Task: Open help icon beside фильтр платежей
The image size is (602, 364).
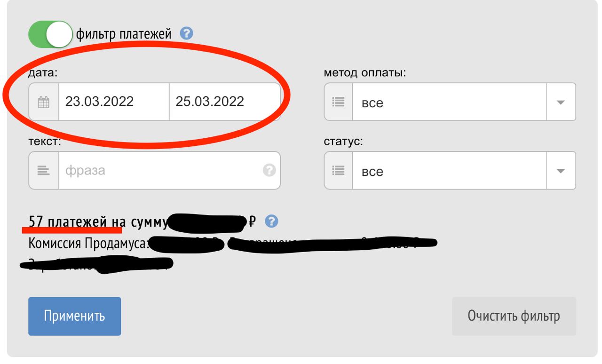Action: click(187, 34)
